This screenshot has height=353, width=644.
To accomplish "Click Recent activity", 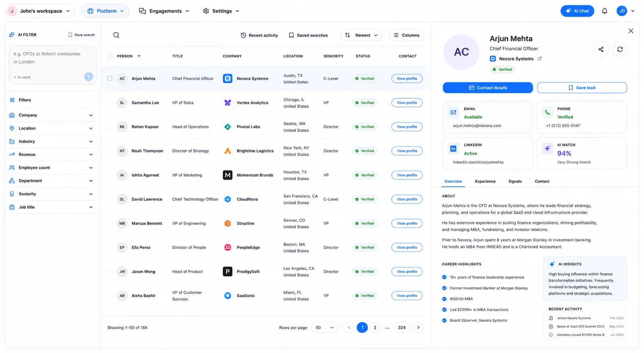I will (259, 35).
